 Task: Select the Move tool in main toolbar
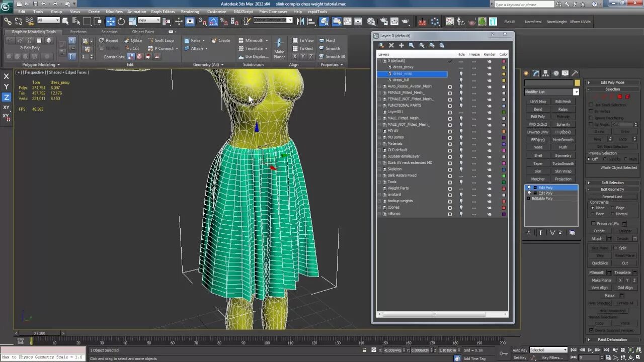(110, 22)
